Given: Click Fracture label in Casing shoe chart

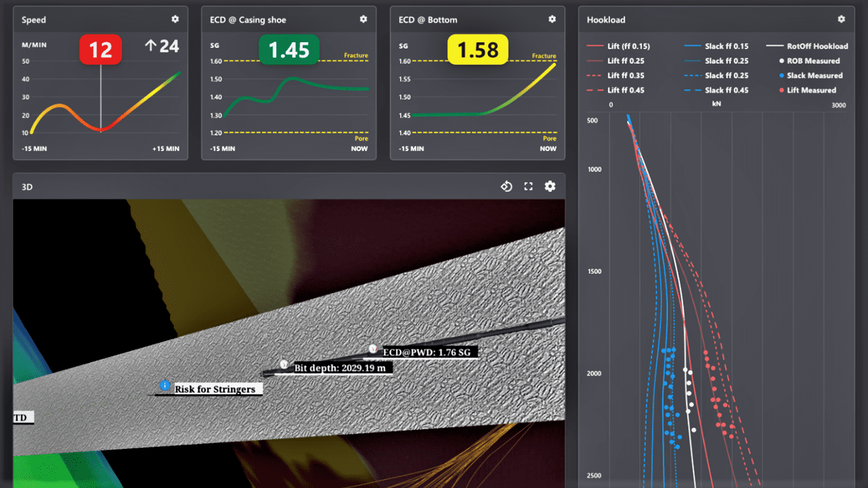Looking at the screenshot, I should [x=356, y=55].
